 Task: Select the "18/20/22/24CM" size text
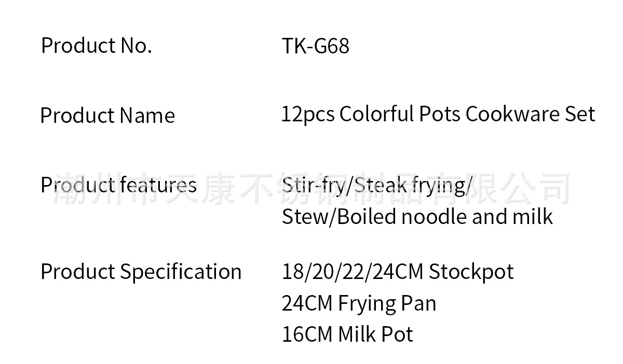(353, 272)
